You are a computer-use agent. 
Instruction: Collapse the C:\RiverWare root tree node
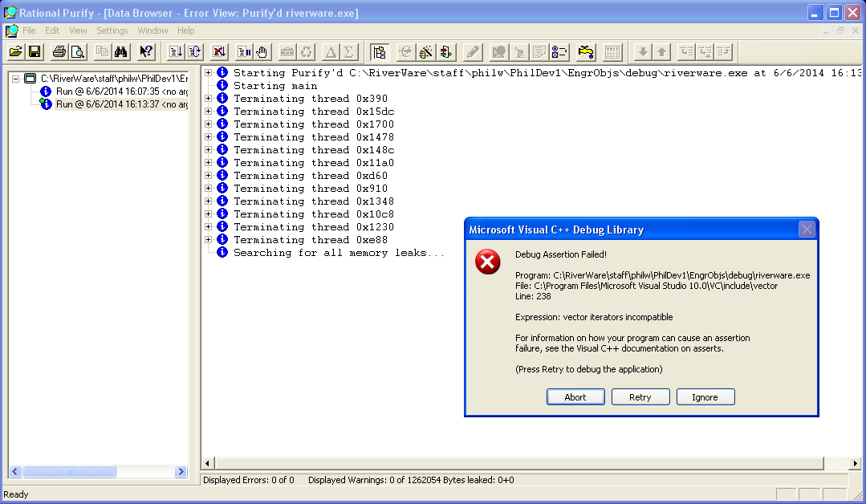click(x=16, y=79)
